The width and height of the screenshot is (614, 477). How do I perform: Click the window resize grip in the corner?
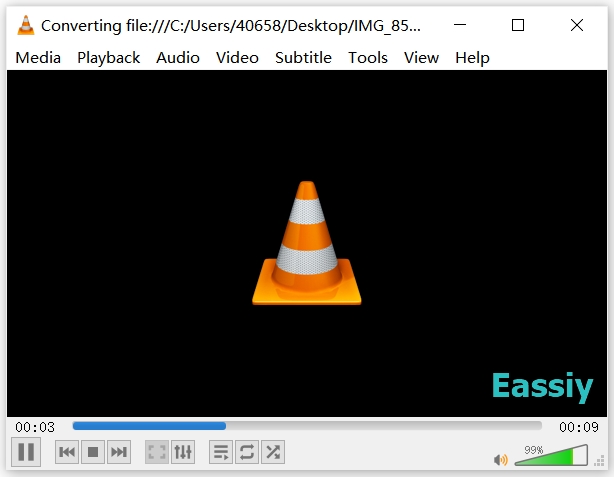pyautogui.click(x=599, y=461)
